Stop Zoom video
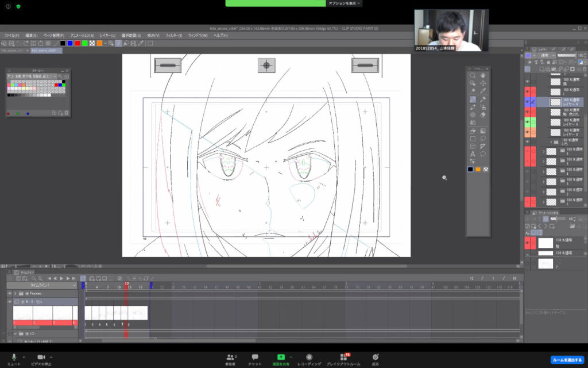This screenshot has width=588, height=368. click(x=41, y=359)
